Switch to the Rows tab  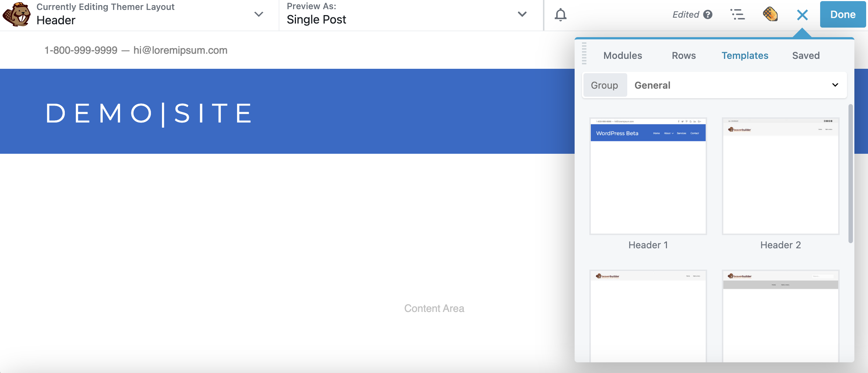[x=684, y=56]
